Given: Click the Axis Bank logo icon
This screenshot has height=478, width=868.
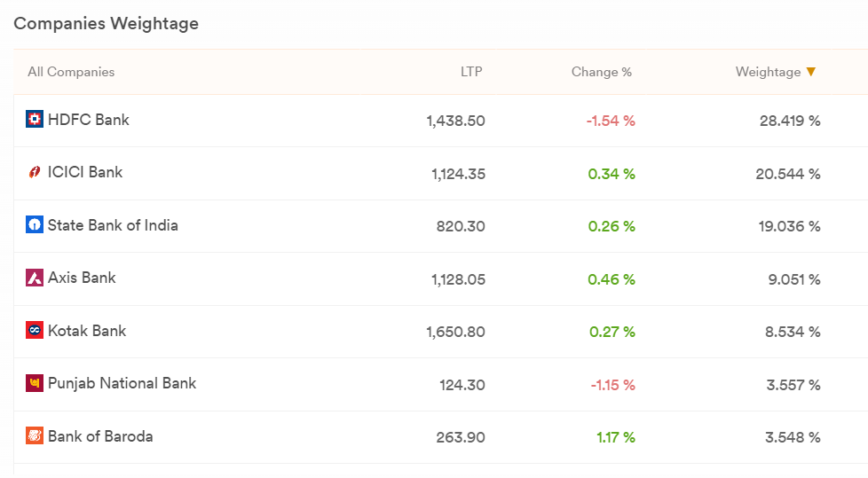Looking at the screenshot, I should pyautogui.click(x=35, y=278).
